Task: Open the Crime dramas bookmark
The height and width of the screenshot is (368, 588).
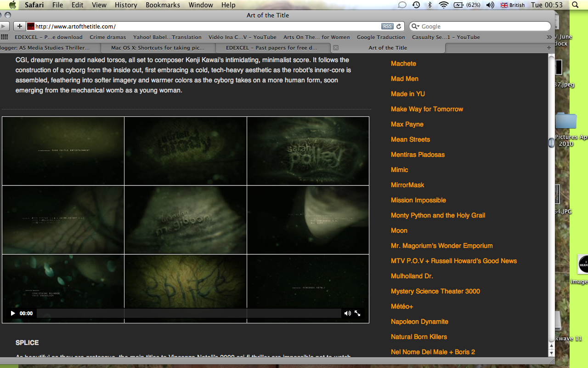Action: coord(107,37)
